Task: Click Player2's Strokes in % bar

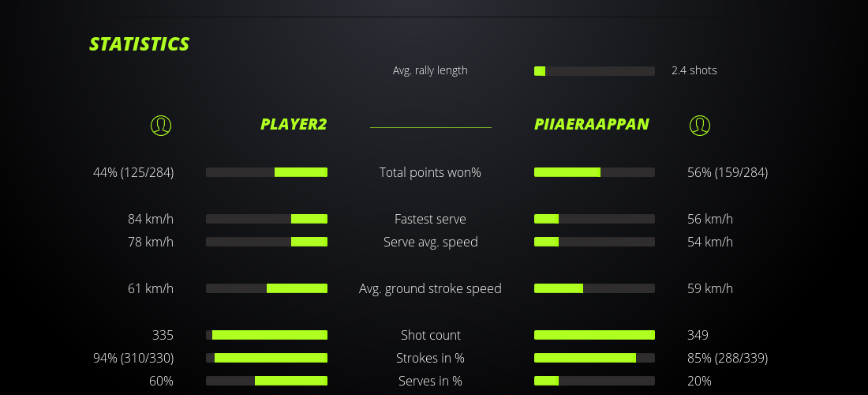Action: point(267,358)
